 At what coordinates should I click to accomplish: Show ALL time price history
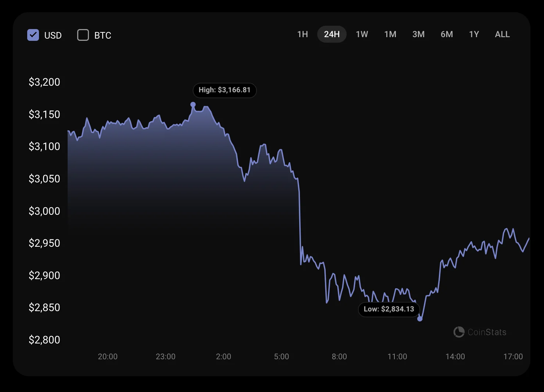pyautogui.click(x=502, y=34)
